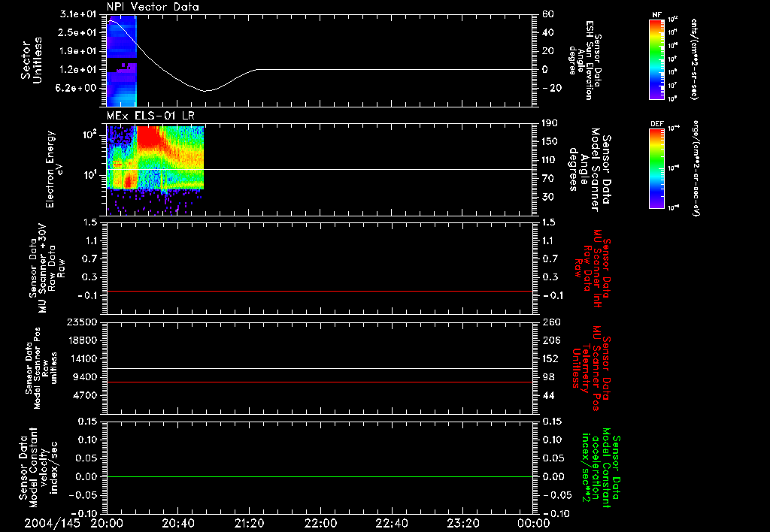The image size is (770, 532).
Task: Click the '150' scanner angle tick
Action: pyautogui.click(x=550, y=141)
